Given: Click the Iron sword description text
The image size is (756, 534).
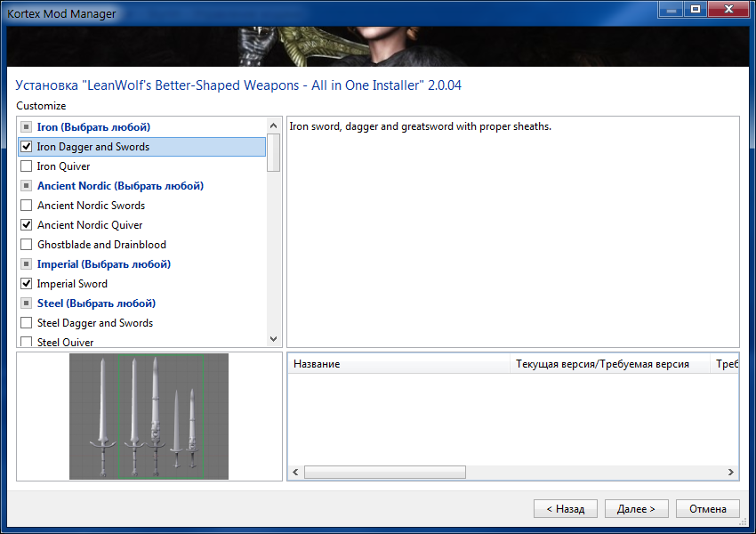Looking at the screenshot, I should [x=421, y=126].
